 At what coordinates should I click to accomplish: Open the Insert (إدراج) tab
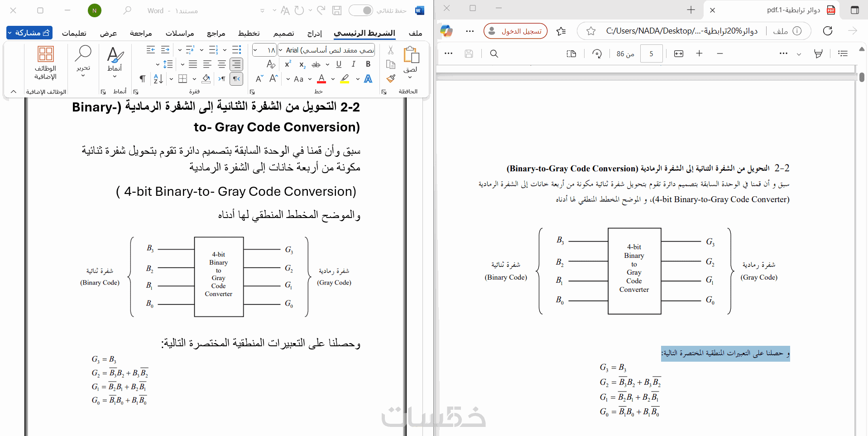pyautogui.click(x=315, y=33)
